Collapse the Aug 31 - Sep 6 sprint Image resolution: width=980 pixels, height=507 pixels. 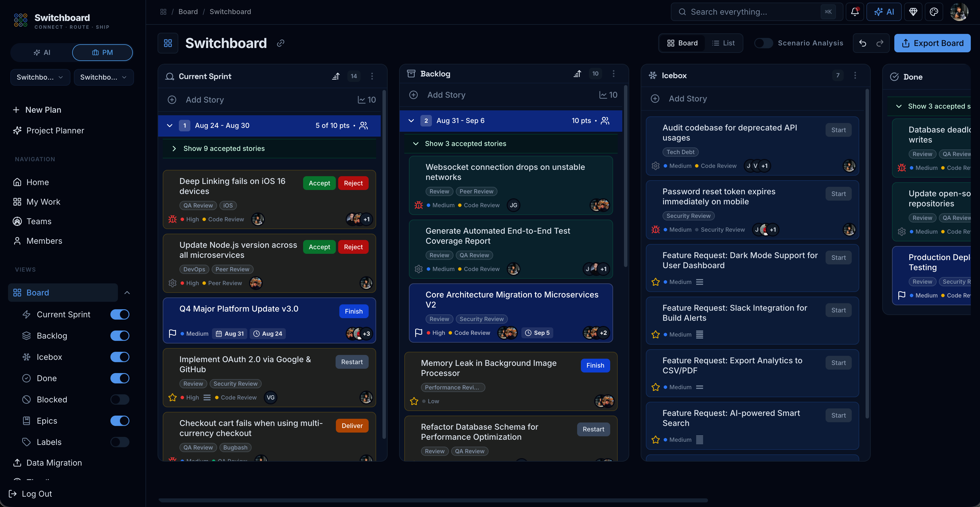[411, 120]
